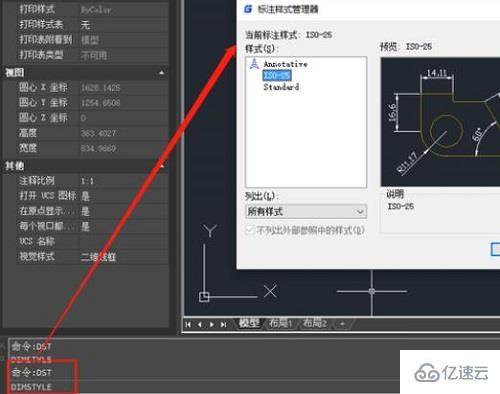
Task: Open the 列出 所有样式 dropdown
Action: coord(306,211)
